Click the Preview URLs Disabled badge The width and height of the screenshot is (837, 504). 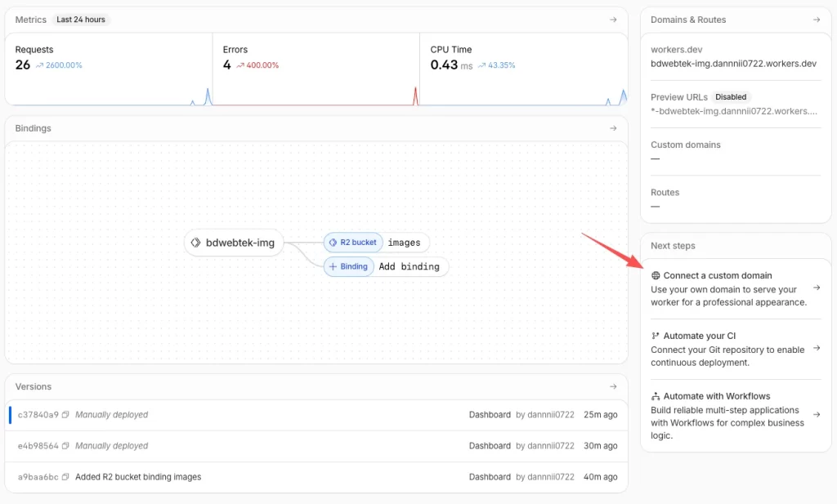(x=731, y=97)
